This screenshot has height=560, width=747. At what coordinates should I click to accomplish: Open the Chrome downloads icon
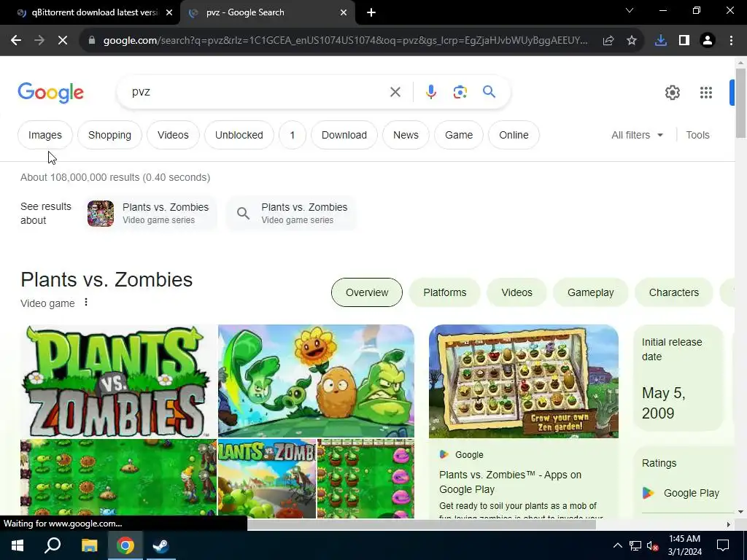(x=660, y=41)
